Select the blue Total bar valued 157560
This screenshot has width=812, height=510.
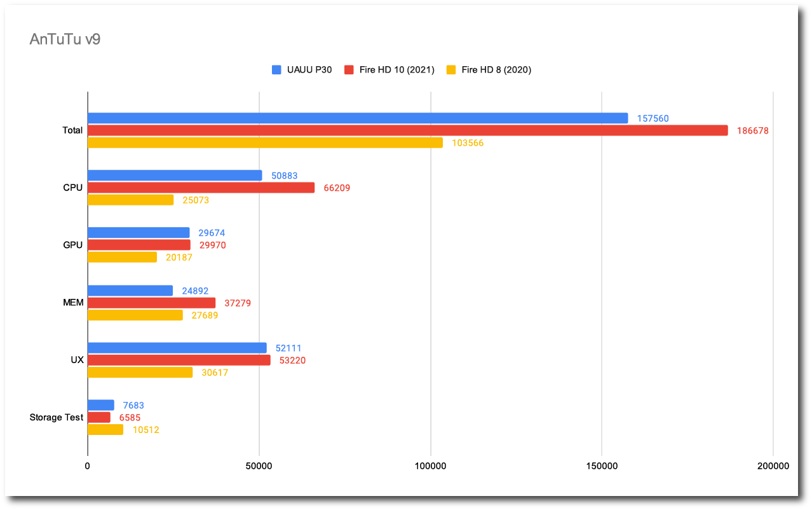pos(357,118)
